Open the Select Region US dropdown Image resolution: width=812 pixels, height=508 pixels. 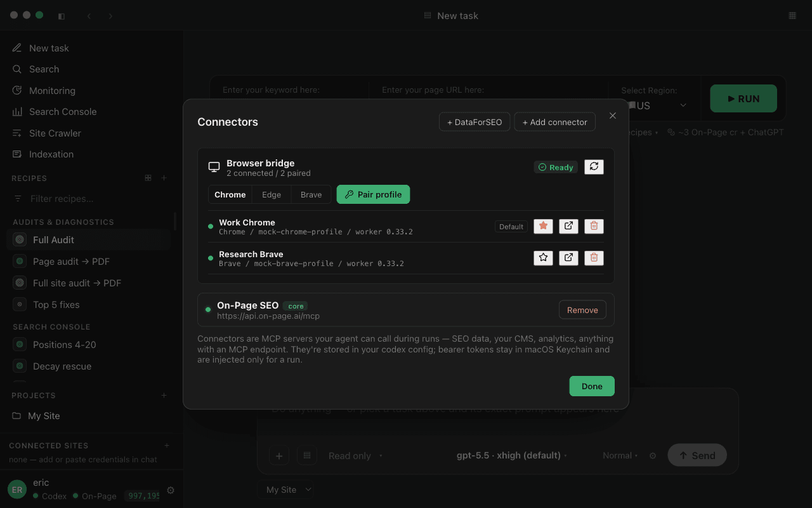655,105
